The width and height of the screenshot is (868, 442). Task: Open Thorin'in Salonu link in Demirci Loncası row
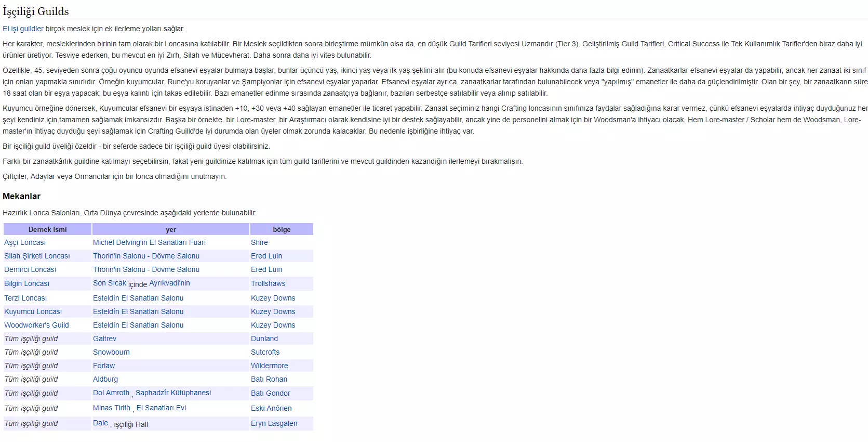146,269
